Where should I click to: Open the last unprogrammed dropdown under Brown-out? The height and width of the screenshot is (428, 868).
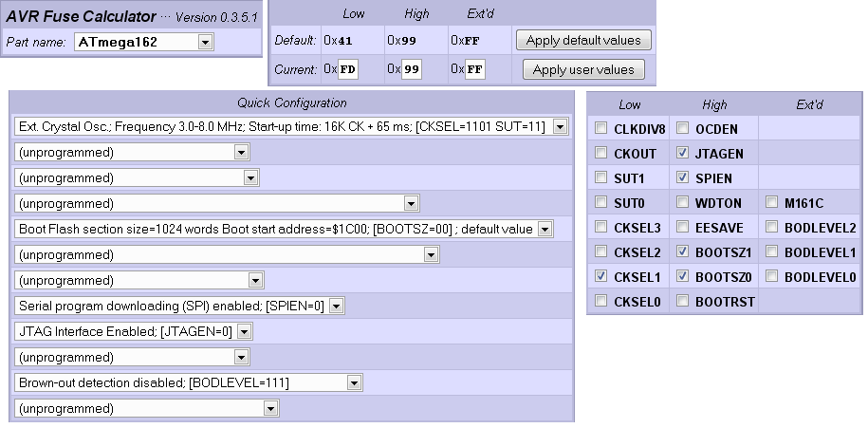coord(146,408)
